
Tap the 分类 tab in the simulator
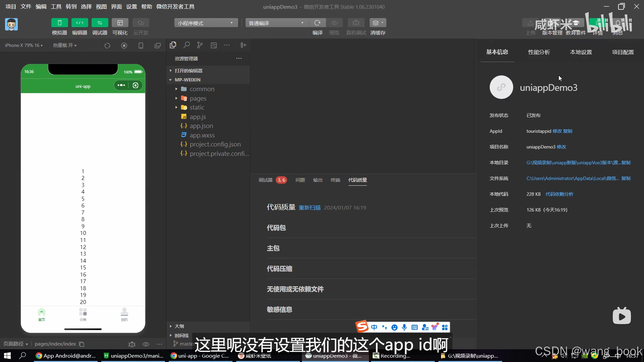coord(83,315)
